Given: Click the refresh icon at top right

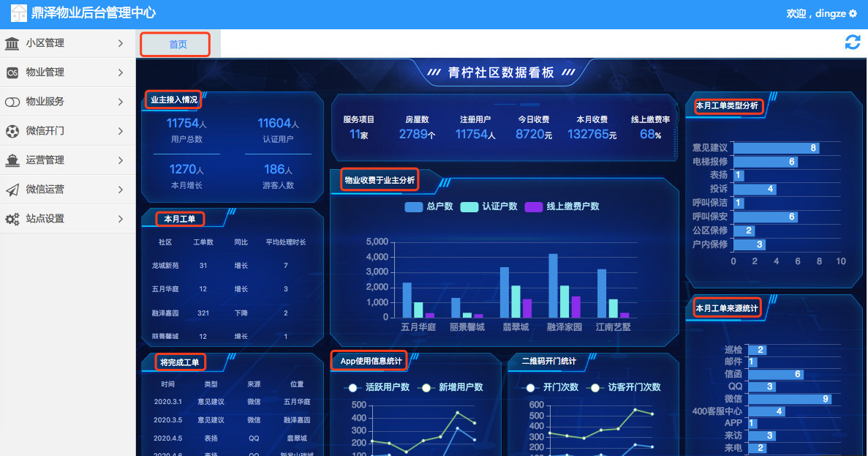Looking at the screenshot, I should click(853, 42).
